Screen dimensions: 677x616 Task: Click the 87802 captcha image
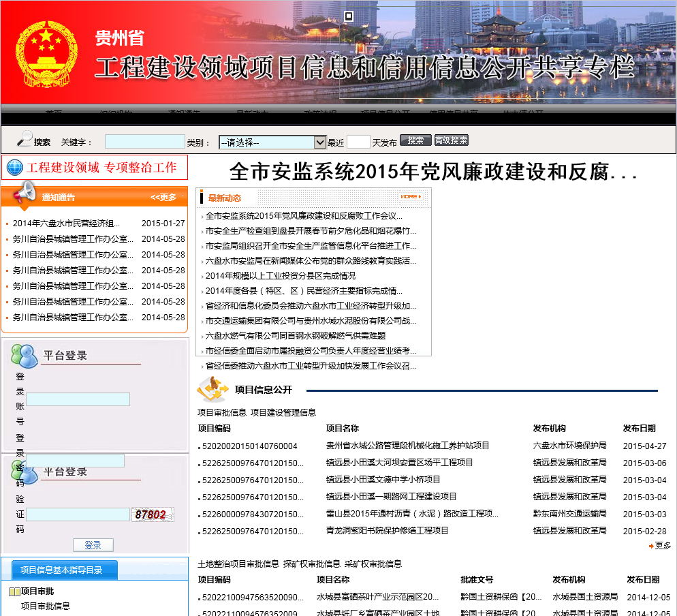coord(153,514)
